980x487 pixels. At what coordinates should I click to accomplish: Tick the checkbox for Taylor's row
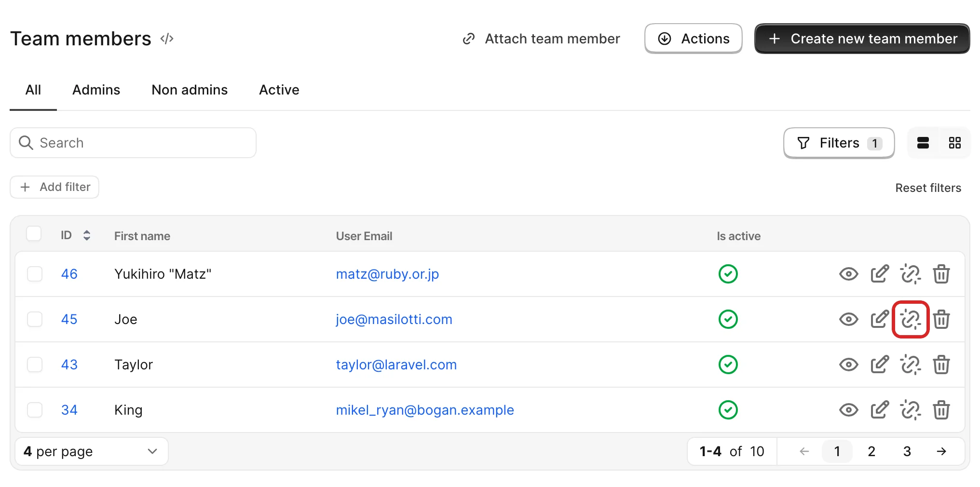pos(35,365)
